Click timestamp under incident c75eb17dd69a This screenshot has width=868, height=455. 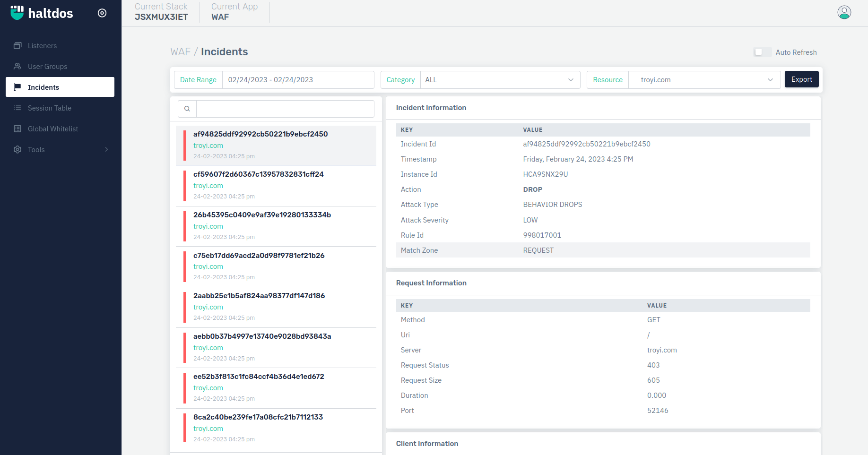[224, 277]
